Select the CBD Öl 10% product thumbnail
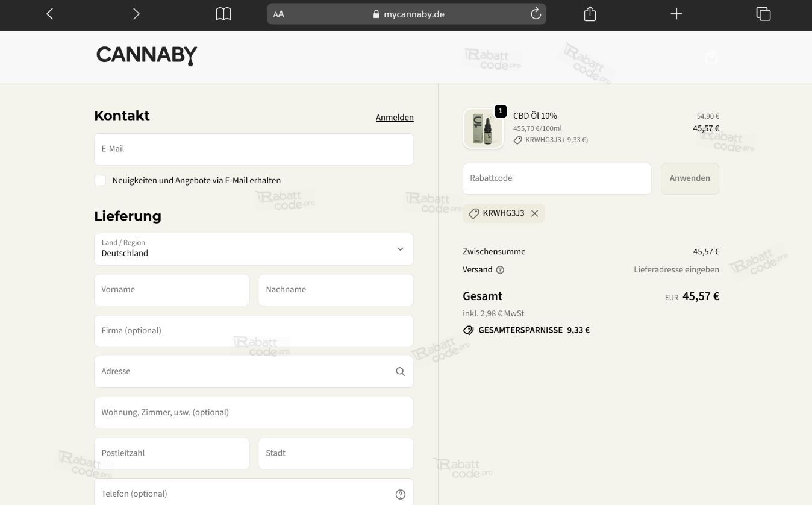 (x=483, y=128)
